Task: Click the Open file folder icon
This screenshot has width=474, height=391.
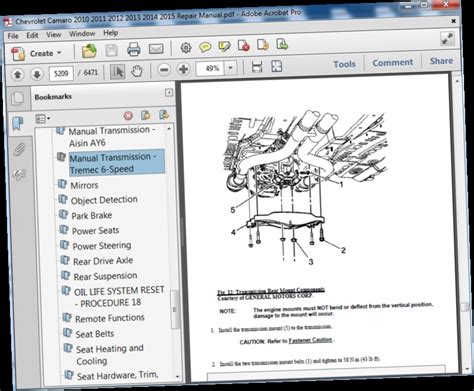Action: (x=89, y=51)
